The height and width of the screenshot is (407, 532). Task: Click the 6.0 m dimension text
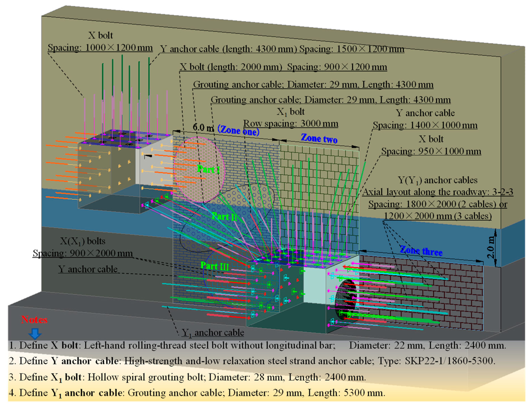[203, 127]
